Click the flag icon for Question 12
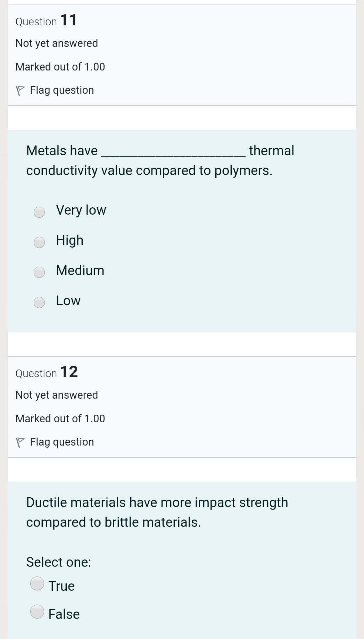Screen dimensions: 364x639 click(x=20, y=442)
